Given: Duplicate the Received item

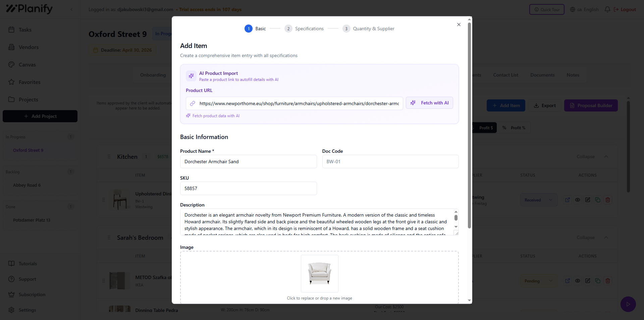Looking at the screenshot, I should pos(598,200).
